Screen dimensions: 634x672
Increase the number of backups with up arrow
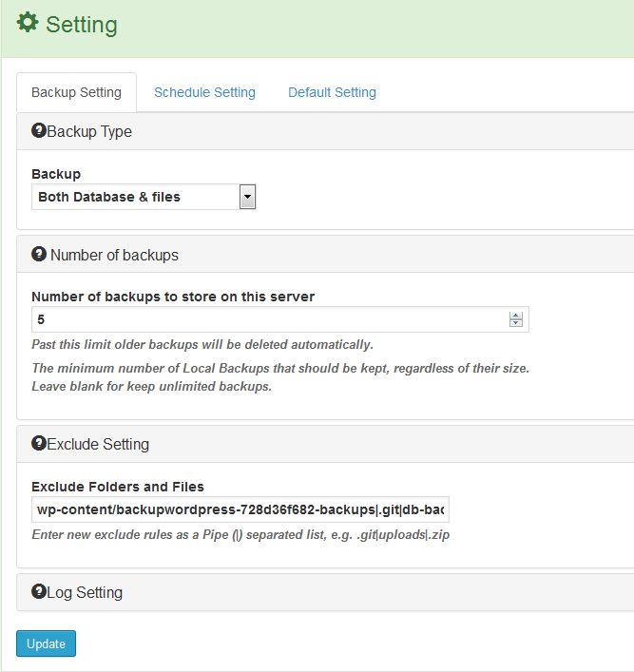click(x=516, y=315)
